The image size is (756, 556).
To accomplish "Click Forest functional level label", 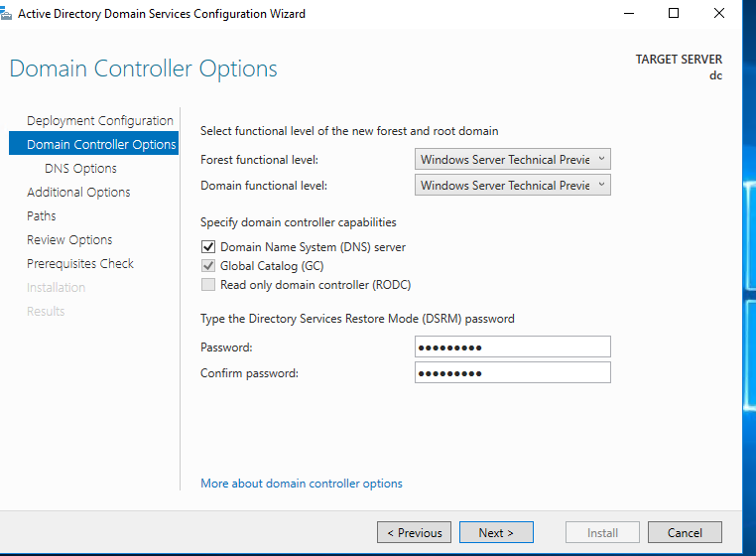I will (x=259, y=160).
